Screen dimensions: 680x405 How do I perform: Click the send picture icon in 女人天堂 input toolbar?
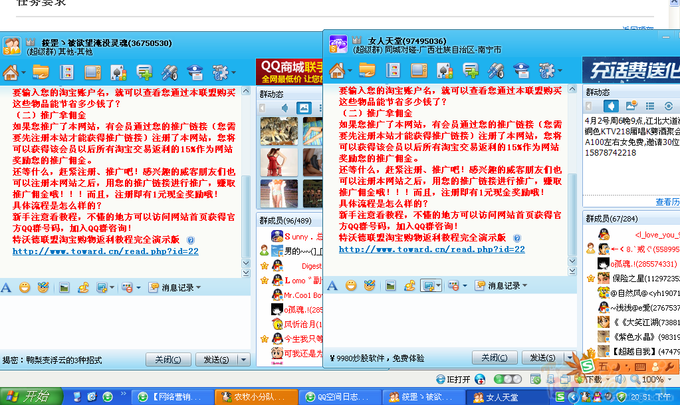[390, 285]
